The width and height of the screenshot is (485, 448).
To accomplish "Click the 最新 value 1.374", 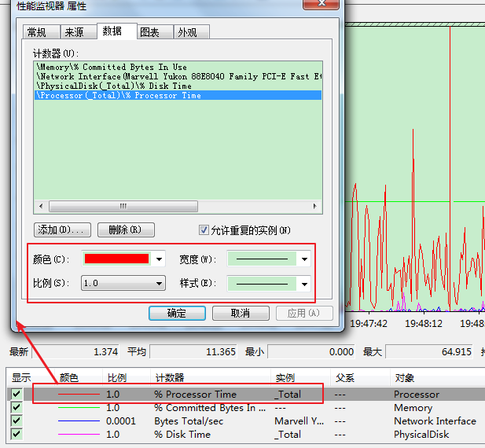I will pos(75,351).
